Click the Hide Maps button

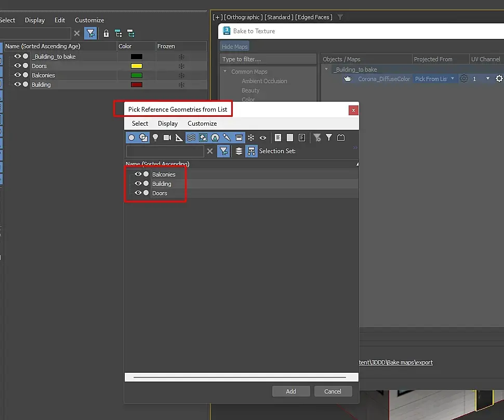pyautogui.click(x=235, y=47)
